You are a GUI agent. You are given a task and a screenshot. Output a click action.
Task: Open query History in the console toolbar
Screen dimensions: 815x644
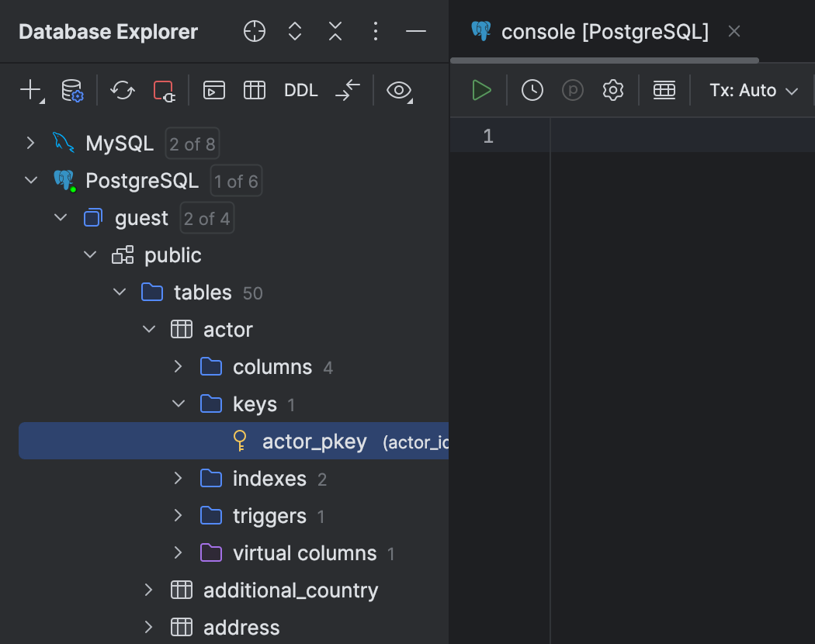532,90
